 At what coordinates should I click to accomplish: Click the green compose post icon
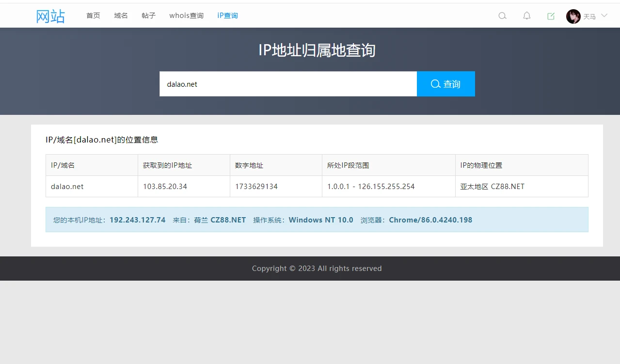551,16
